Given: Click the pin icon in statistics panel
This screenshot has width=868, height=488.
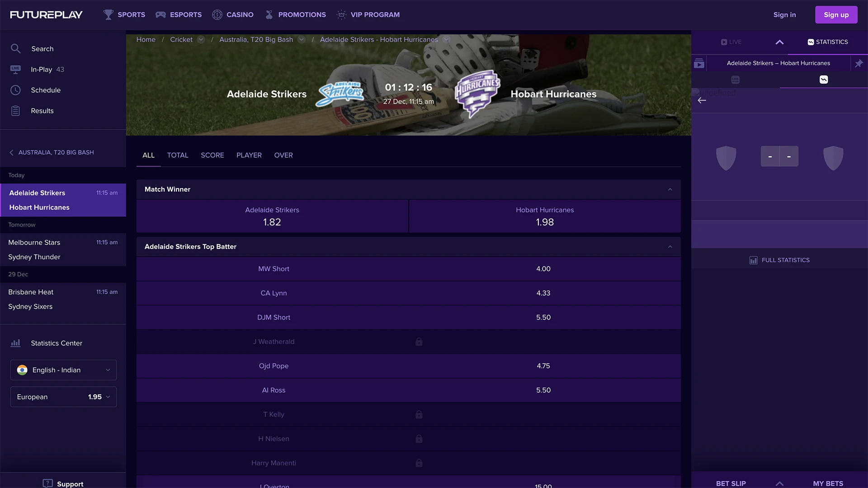Looking at the screenshot, I should tap(859, 63).
